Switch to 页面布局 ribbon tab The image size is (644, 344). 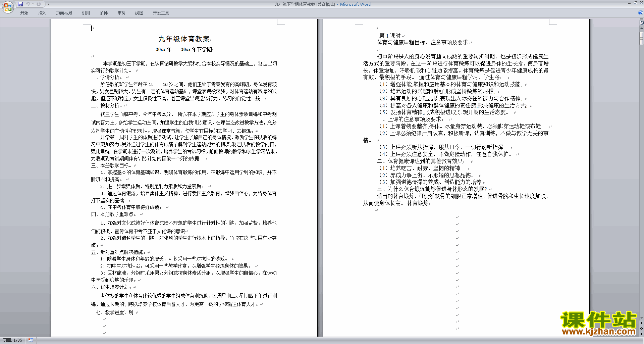click(64, 13)
